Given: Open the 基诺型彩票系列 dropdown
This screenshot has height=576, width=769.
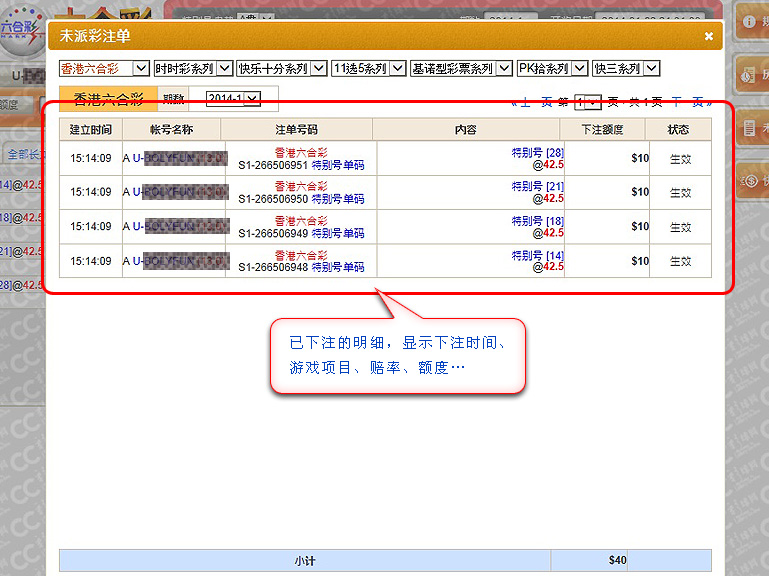Looking at the screenshot, I should [461, 69].
